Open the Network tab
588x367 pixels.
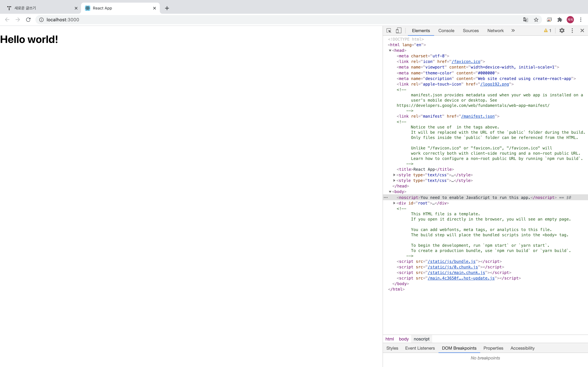(495, 31)
